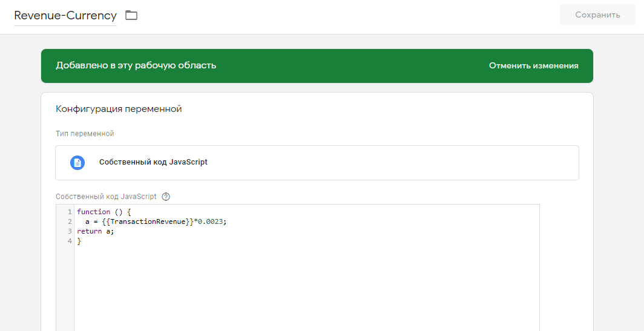Click code line 1 'function () {'
644x331 pixels.
coord(103,212)
